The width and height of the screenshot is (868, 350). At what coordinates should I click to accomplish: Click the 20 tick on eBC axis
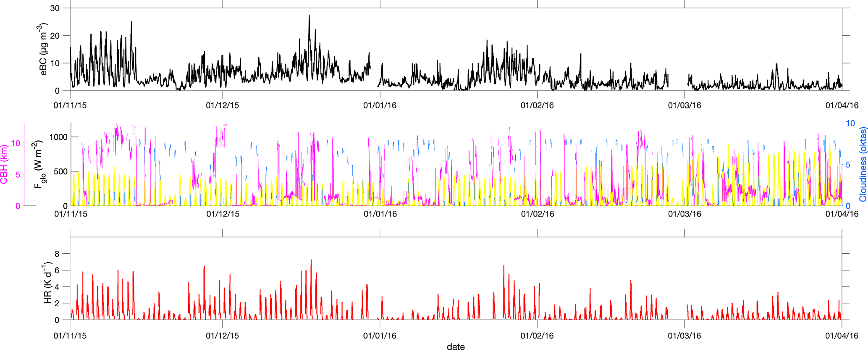click(55, 36)
